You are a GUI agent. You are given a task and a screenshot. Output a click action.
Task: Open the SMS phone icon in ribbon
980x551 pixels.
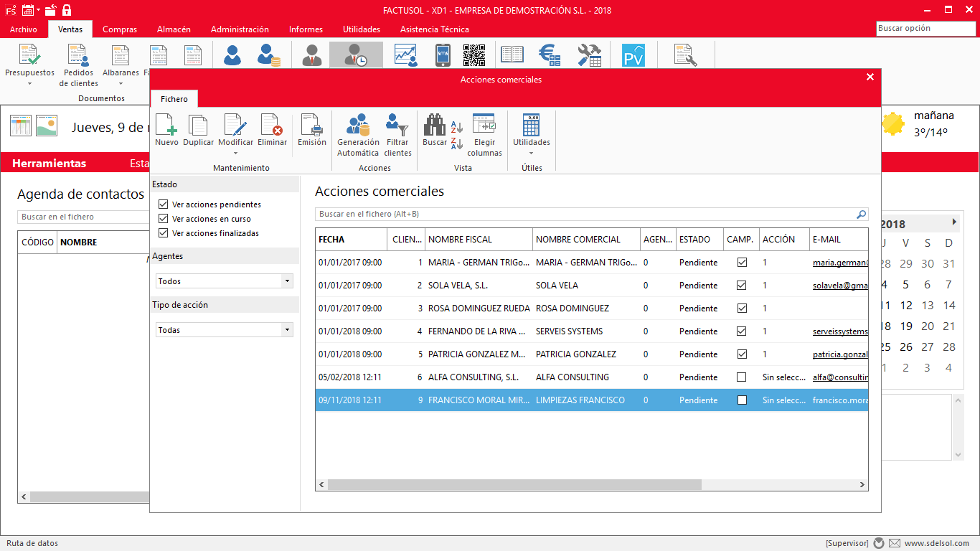(x=443, y=55)
